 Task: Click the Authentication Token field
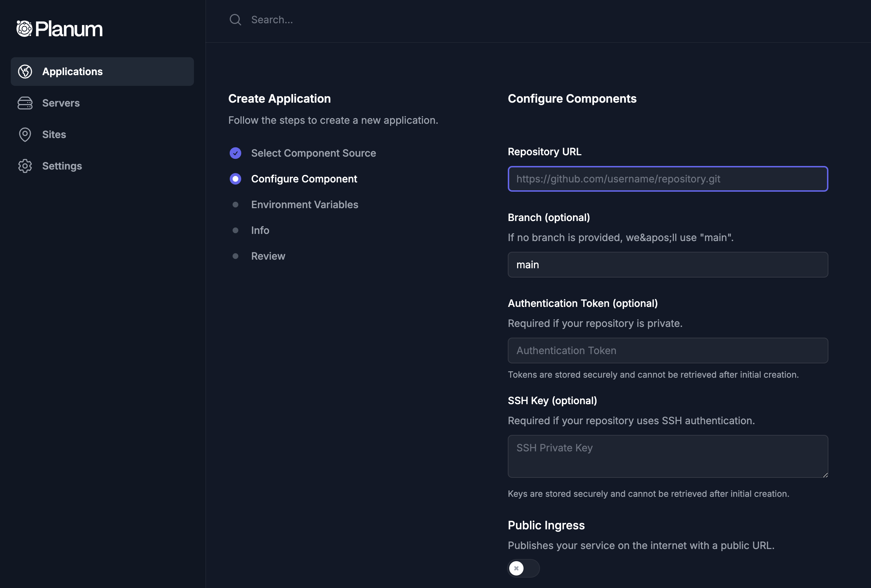point(667,351)
